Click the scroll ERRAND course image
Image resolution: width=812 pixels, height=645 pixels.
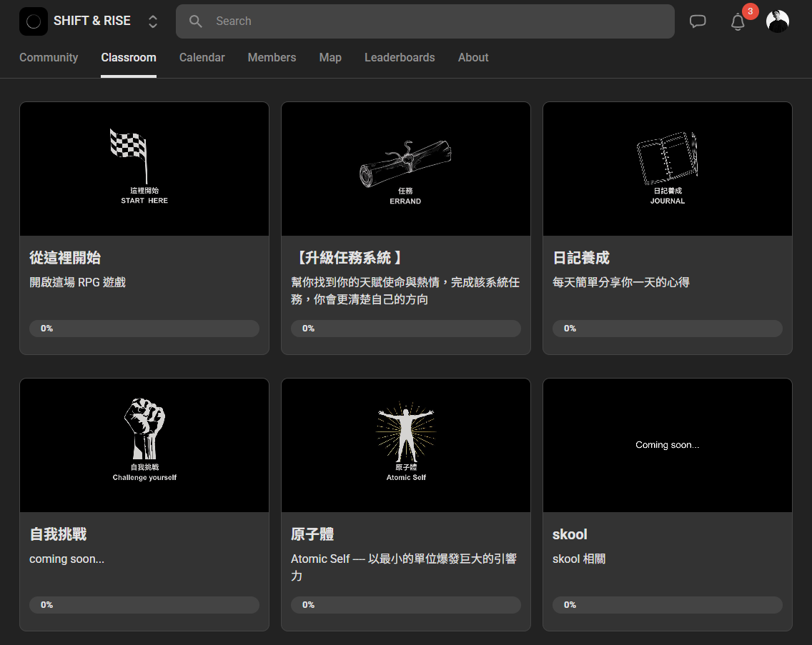coord(405,169)
